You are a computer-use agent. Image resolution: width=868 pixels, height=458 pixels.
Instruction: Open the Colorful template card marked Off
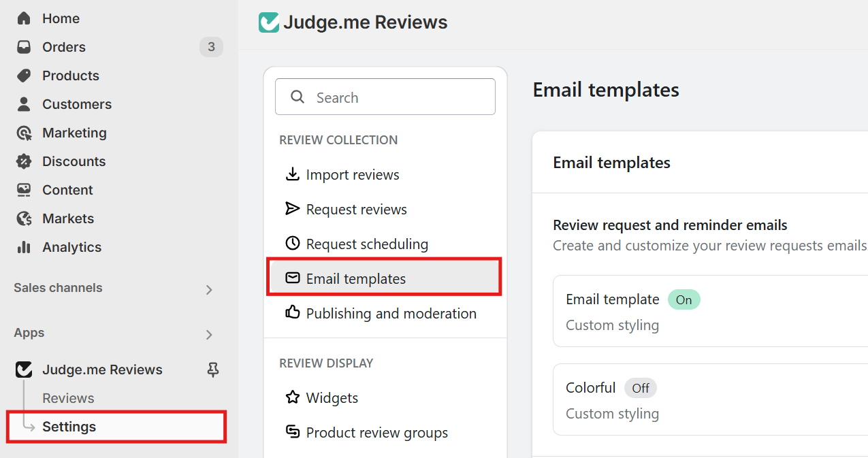(x=710, y=399)
